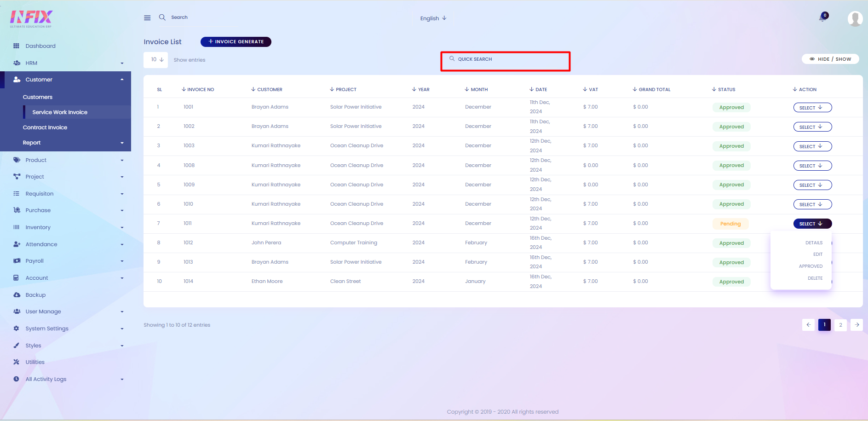The height and width of the screenshot is (421, 868).
Task: Click the HRM people icon
Action: coord(17,63)
